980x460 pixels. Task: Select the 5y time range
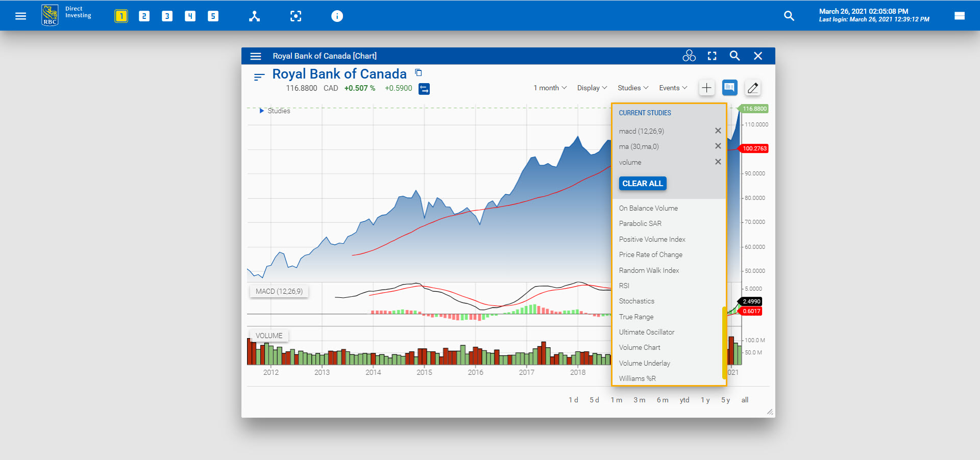tap(725, 400)
